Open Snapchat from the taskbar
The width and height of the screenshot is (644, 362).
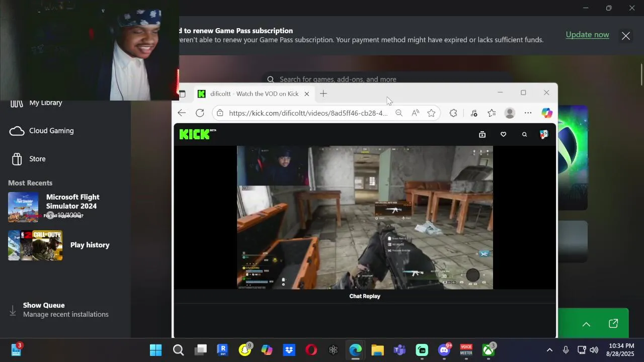(x=245, y=350)
